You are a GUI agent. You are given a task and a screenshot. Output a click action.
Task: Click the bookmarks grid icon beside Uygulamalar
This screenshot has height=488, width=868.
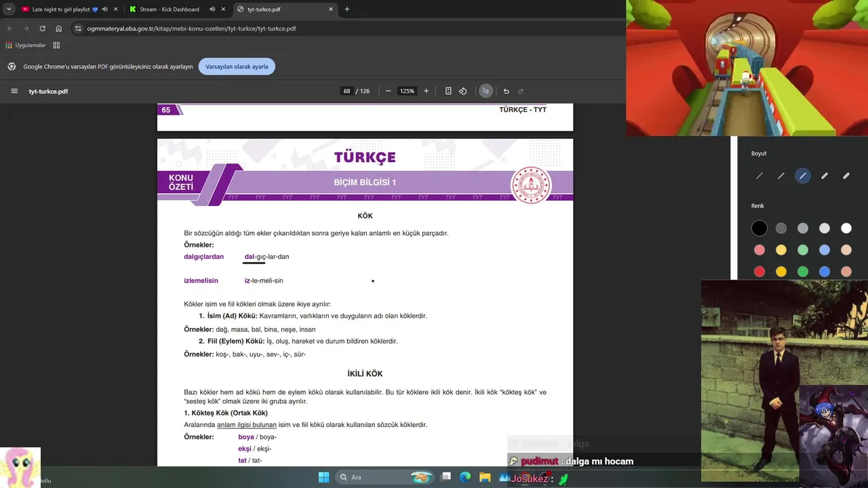(x=56, y=45)
